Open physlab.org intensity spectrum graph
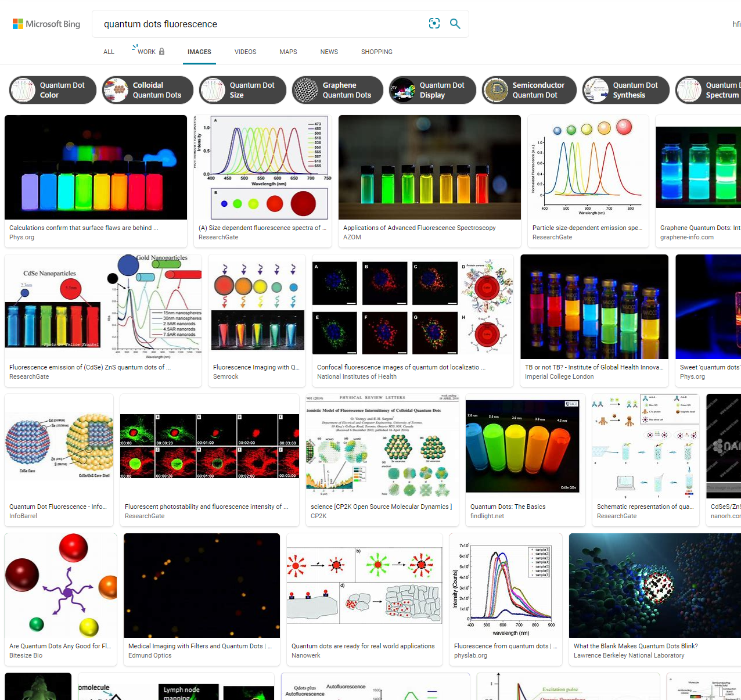The width and height of the screenshot is (741, 700). tap(506, 586)
